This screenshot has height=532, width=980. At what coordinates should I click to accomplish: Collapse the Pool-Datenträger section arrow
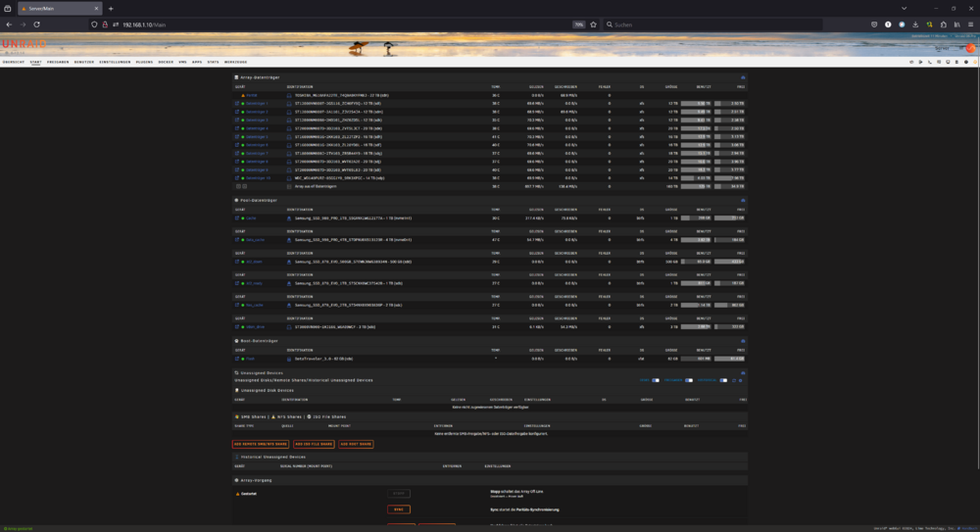(x=743, y=201)
